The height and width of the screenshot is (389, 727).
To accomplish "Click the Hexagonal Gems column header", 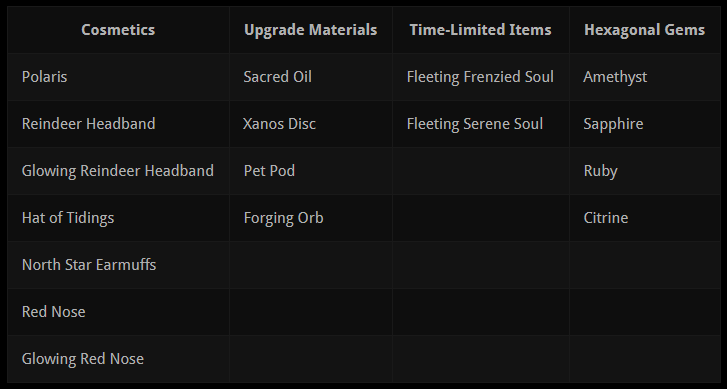I will click(x=644, y=30).
